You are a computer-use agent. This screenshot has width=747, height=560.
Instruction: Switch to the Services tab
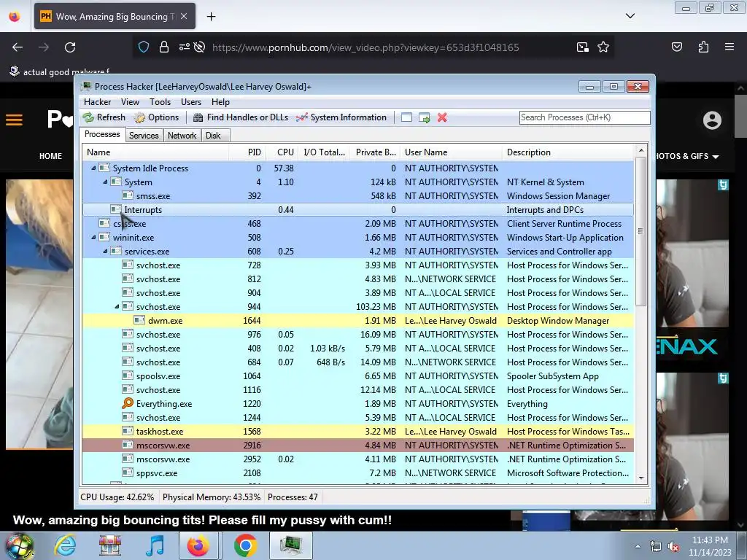(144, 136)
